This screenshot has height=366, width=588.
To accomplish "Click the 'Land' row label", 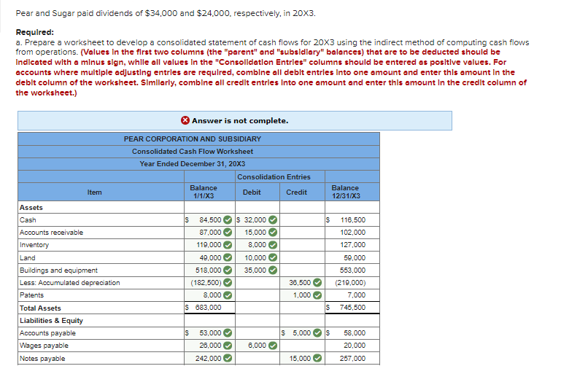I will point(28,258).
